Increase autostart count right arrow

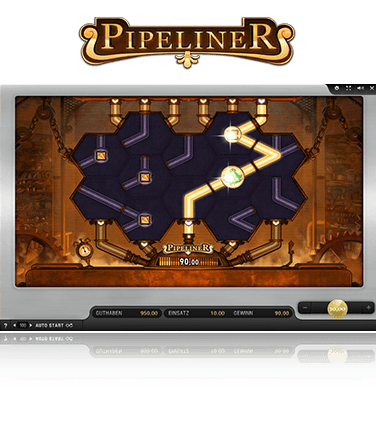[31, 325]
